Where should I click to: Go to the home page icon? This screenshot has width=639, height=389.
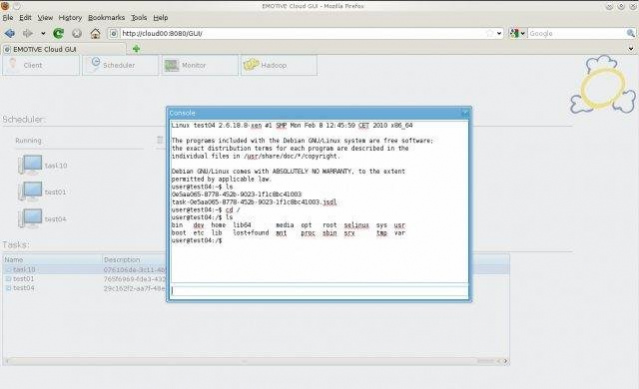95,33
